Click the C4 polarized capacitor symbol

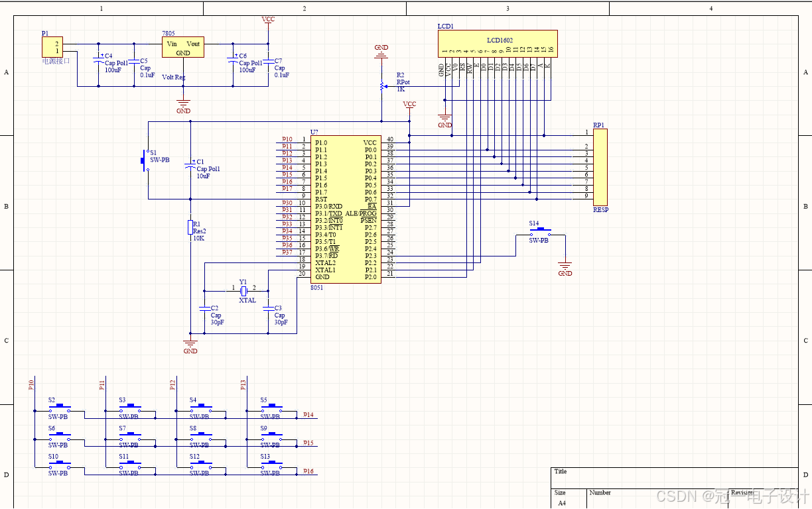tap(98, 60)
